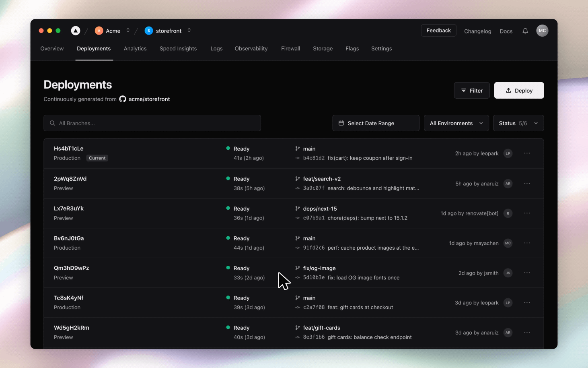This screenshot has width=588, height=368.
Task: Click the orange Acme team avatar
Action: click(99, 31)
